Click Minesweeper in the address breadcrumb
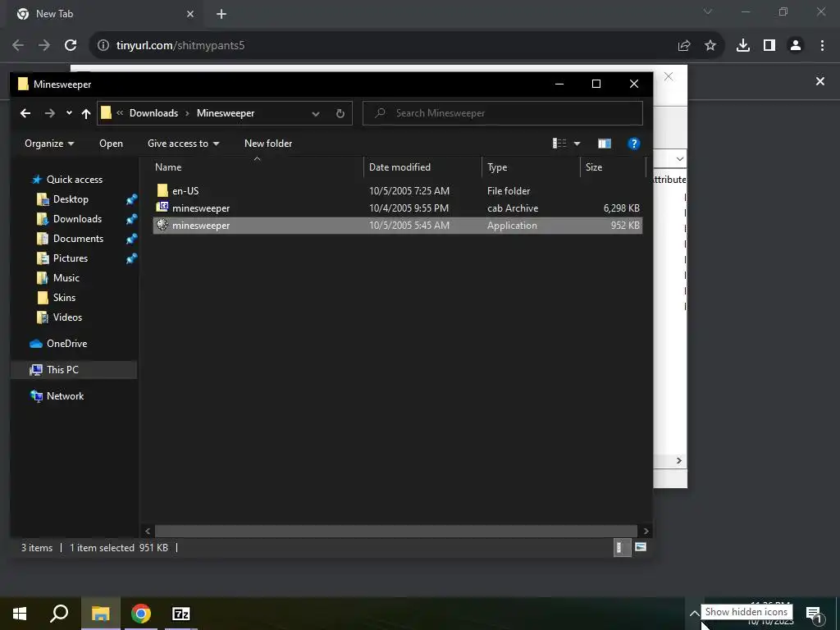 226,113
